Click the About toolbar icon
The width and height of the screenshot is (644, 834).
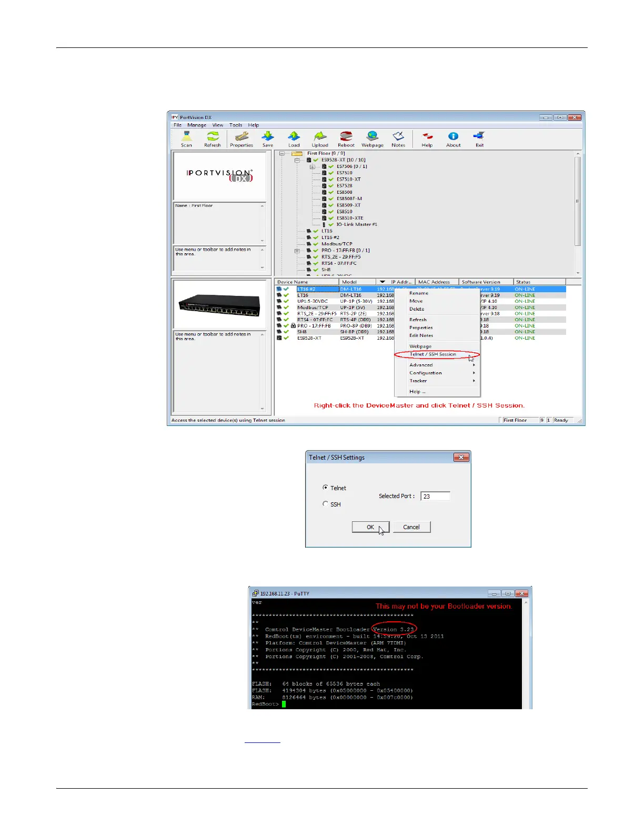click(454, 139)
